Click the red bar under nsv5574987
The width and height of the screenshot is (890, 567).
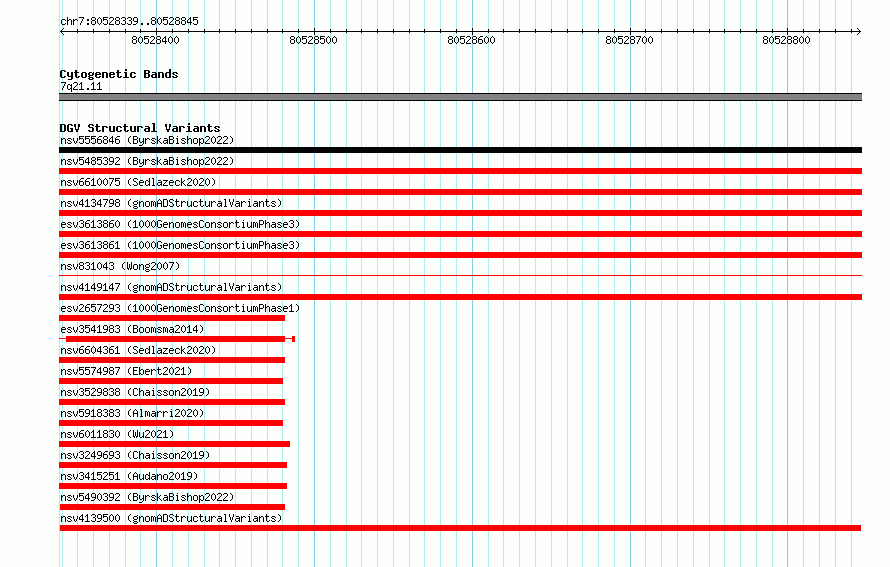171,381
